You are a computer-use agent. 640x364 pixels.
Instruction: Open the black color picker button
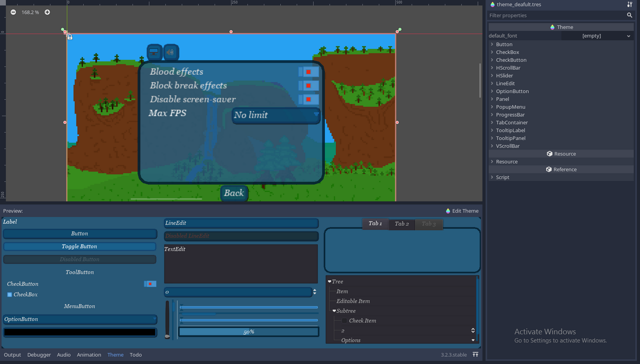tap(80, 332)
